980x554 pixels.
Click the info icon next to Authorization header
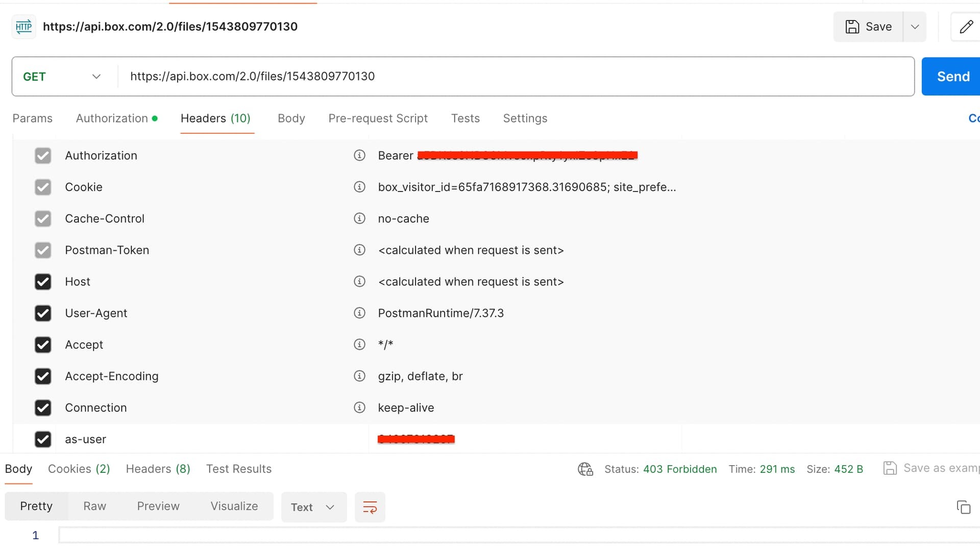click(x=359, y=156)
